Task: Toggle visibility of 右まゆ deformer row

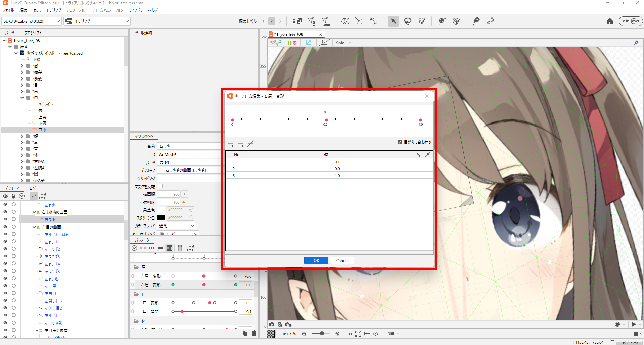Action: click(x=5, y=219)
